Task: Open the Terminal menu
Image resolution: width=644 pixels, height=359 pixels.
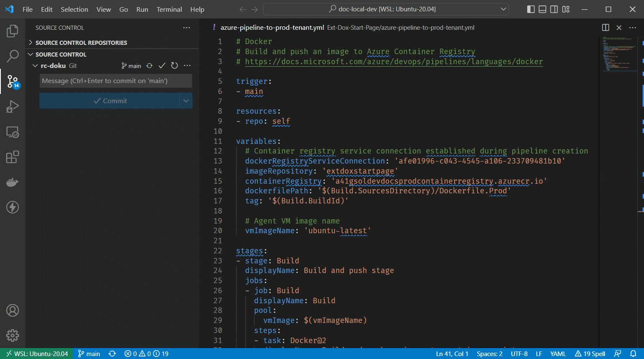Action: pos(169,9)
